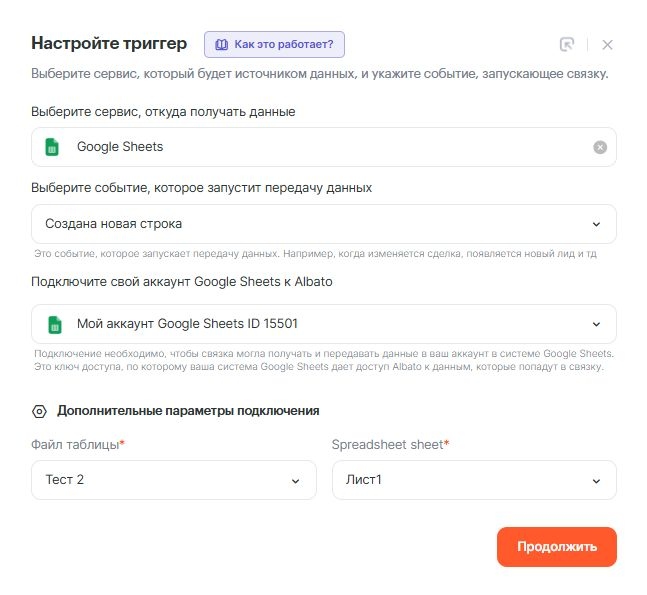Click the chevron in the "Файл таблицы" field

pos(296,481)
